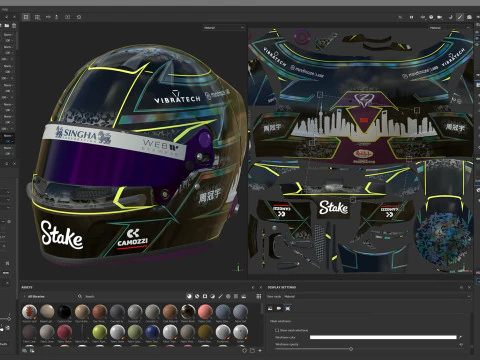Filter assets by square Smart masks icon
The height and width of the screenshot is (360, 480).
pyautogui.click(x=205, y=296)
